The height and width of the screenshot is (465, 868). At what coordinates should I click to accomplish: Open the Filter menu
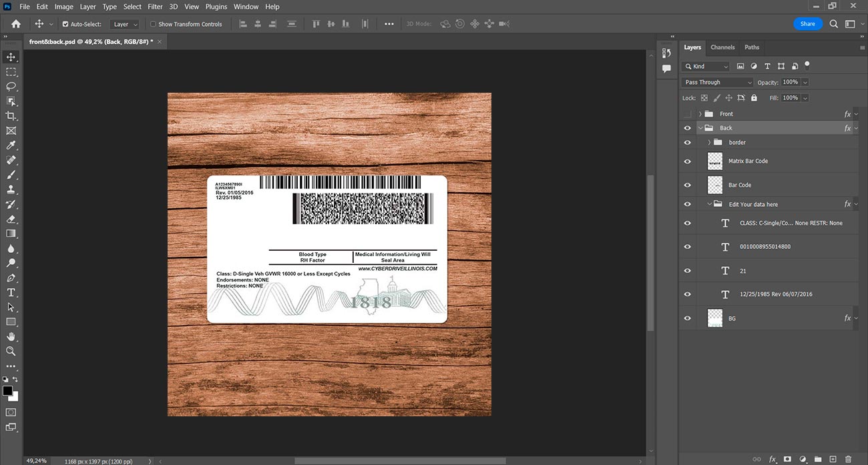(x=155, y=7)
